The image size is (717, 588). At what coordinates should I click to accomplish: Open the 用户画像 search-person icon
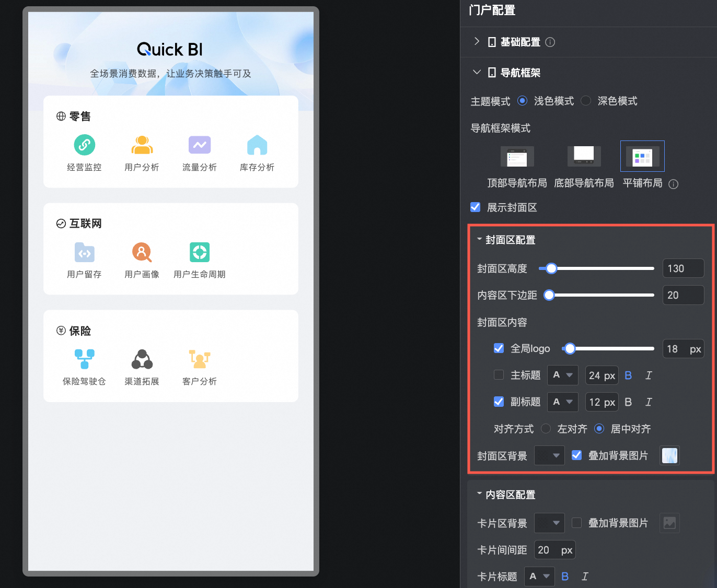(x=142, y=252)
